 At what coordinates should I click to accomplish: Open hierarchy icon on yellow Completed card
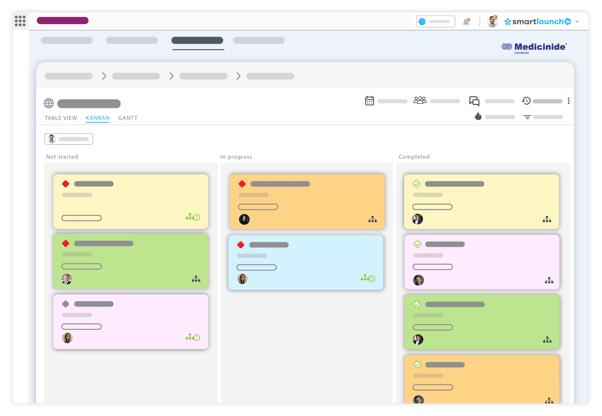547,220
